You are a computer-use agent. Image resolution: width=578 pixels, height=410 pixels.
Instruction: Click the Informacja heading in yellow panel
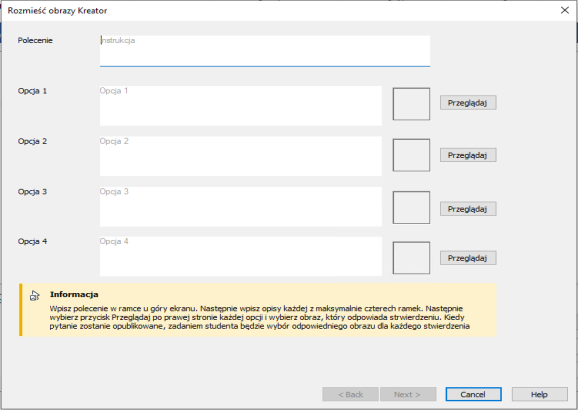(74, 295)
